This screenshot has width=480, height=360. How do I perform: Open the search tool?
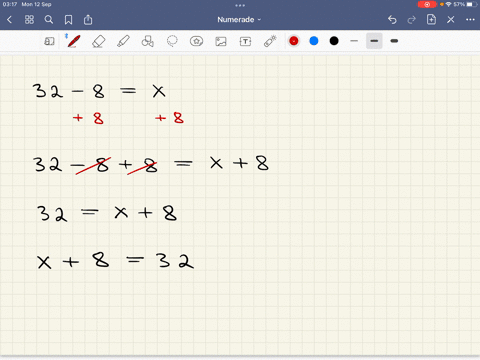pyautogui.click(x=49, y=20)
